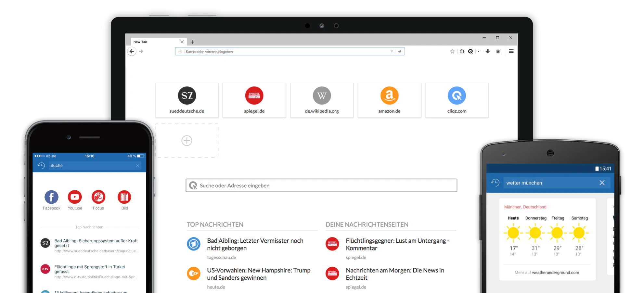The width and height of the screenshot is (644, 293).
Task: Open 'US-Vorwahlen: New Hampshire' news article
Action: tap(259, 274)
